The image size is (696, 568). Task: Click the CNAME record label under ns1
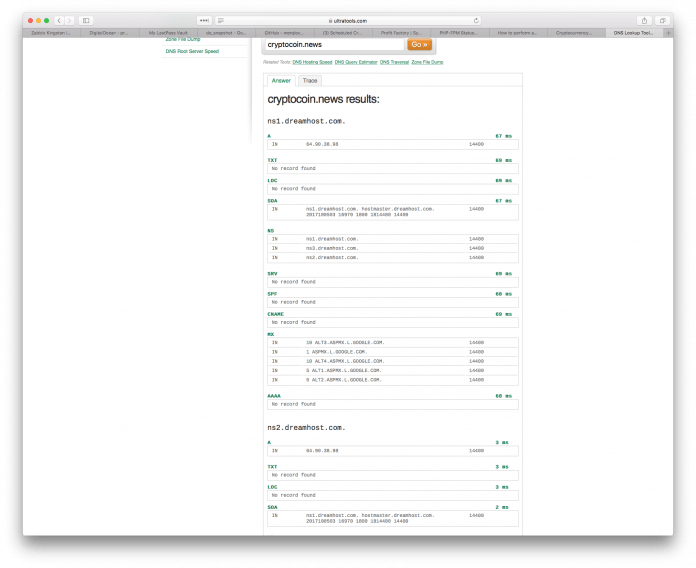tap(275, 314)
